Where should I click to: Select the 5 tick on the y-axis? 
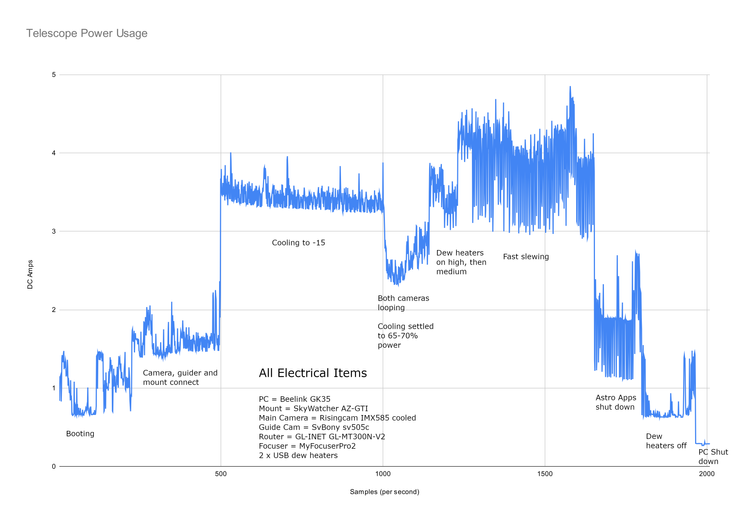pyautogui.click(x=53, y=75)
